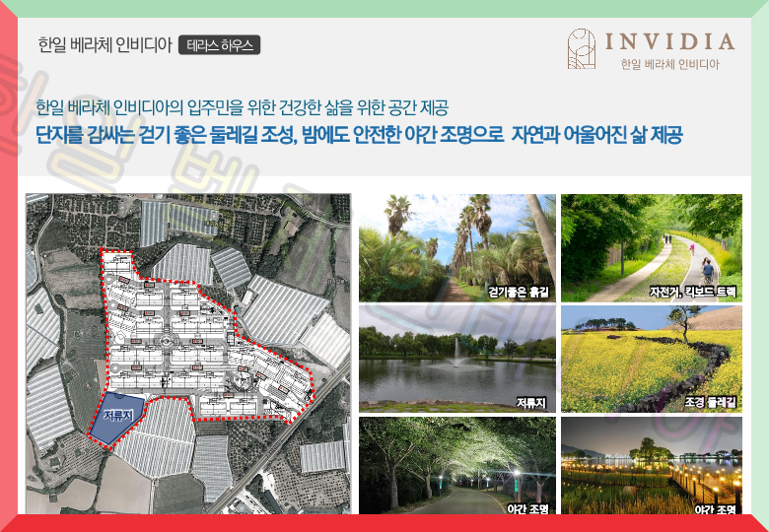Click the INVIDIA arch logo icon
769x532 pixels.
pos(582,48)
